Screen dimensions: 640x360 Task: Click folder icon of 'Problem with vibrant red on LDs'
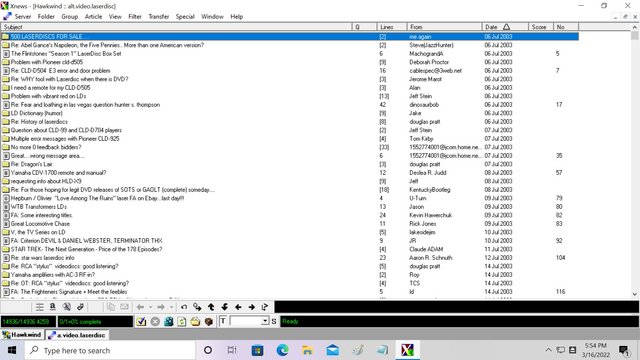point(6,96)
